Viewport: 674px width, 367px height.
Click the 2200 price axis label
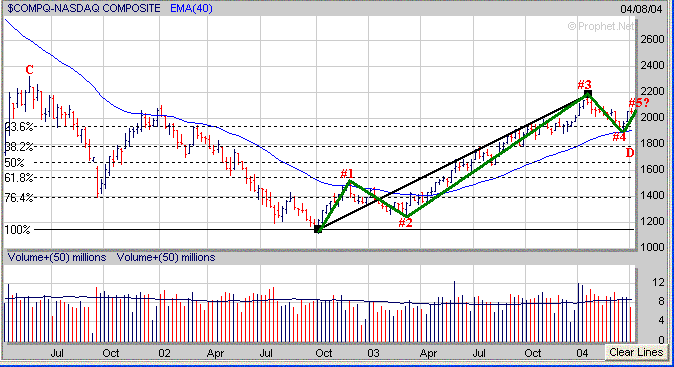pyautogui.click(x=652, y=91)
